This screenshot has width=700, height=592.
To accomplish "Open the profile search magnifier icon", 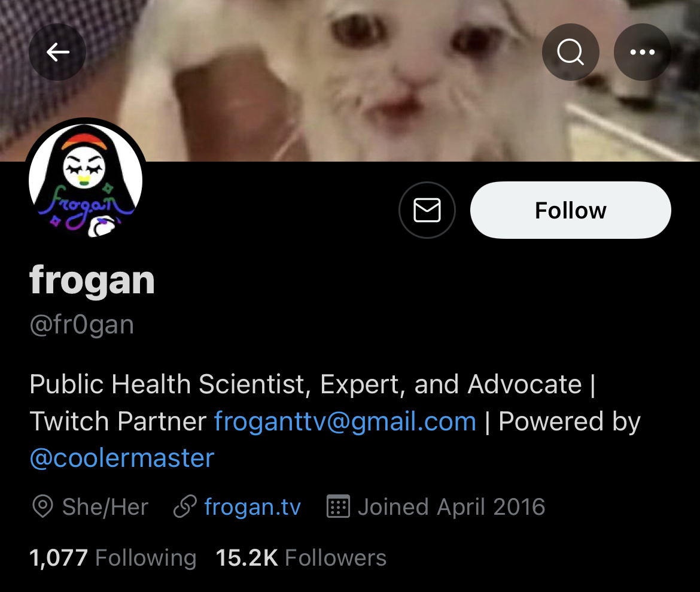I will click(x=571, y=52).
